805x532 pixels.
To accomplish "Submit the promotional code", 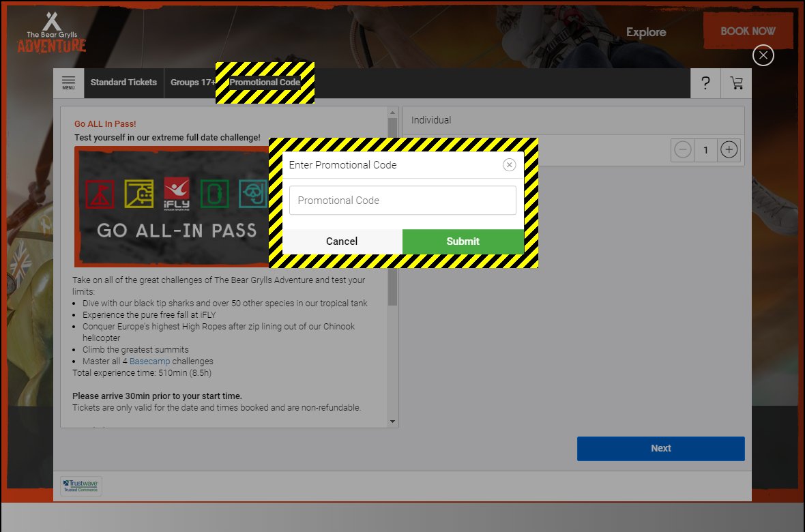I will (x=463, y=241).
